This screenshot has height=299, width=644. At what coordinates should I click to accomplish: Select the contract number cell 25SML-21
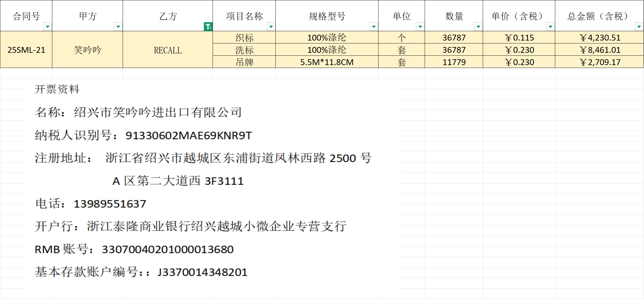[26, 50]
